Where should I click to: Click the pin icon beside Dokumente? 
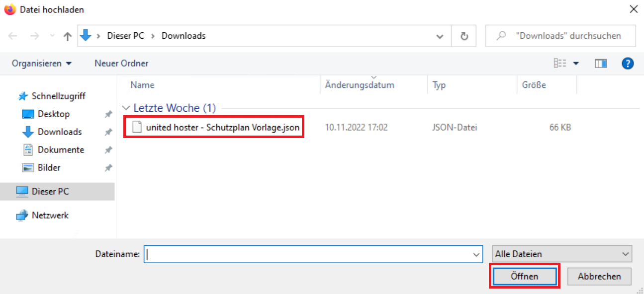coord(108,150)
